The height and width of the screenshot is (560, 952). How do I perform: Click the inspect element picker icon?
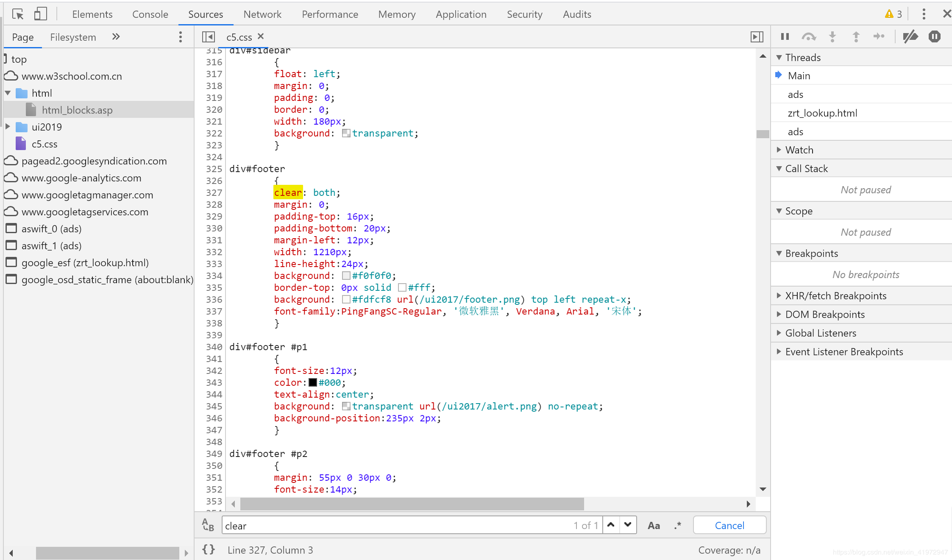click(18, 14)
